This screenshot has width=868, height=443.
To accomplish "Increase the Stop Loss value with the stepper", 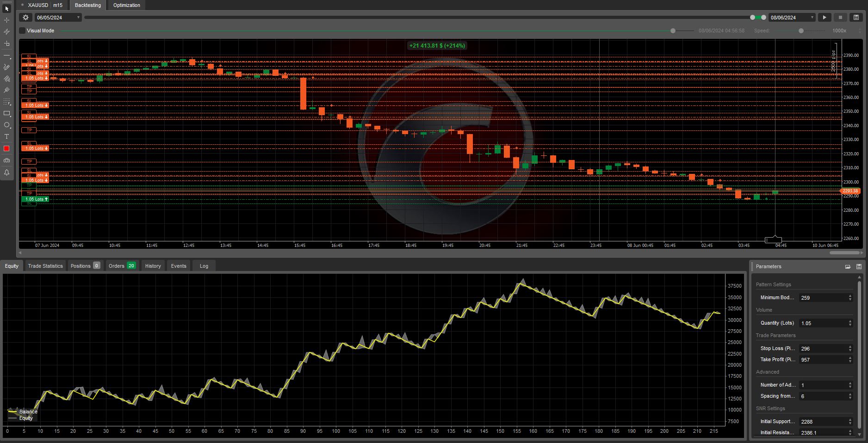I will tap(850, 346).
